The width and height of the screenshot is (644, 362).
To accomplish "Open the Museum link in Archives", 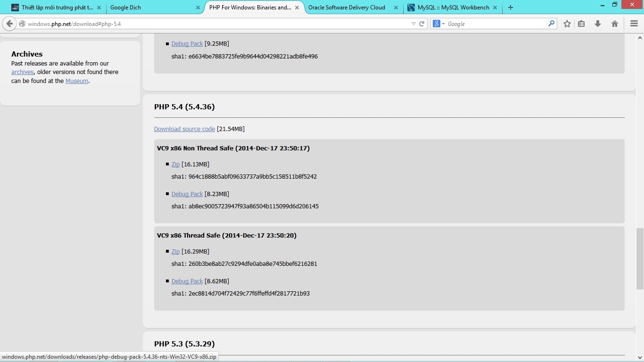I will coord(77,81).
